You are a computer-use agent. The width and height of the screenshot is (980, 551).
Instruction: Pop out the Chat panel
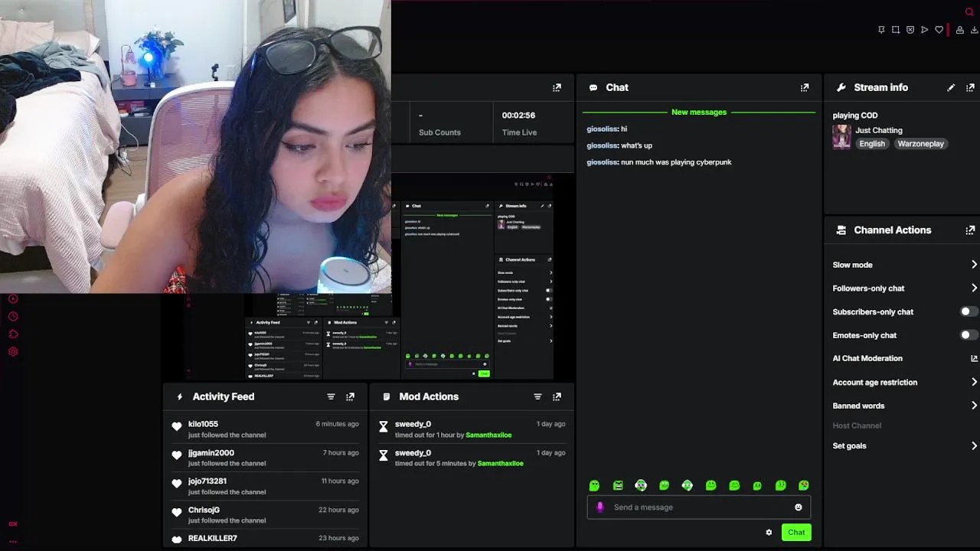[x=805, y=88]
